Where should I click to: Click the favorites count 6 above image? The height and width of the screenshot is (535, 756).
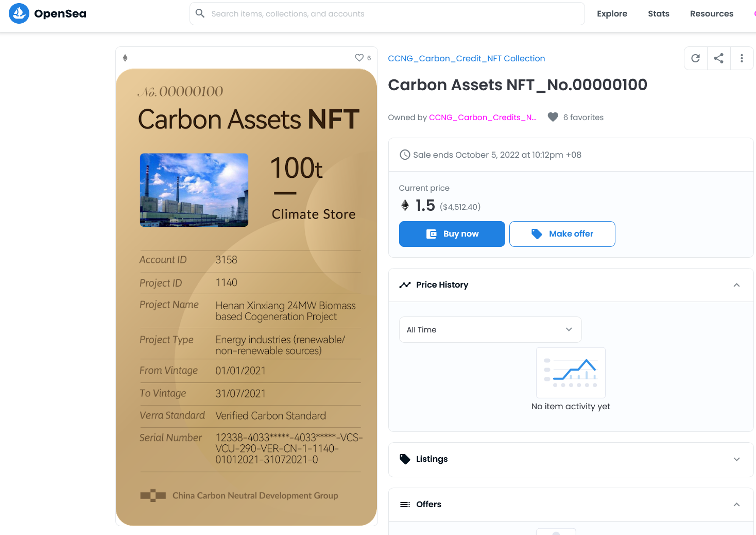click(369, 58)
